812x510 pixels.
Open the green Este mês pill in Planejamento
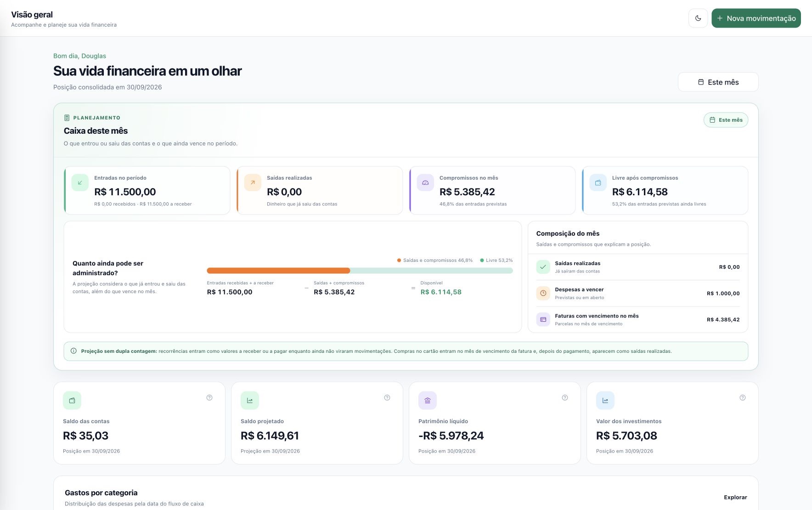(726, 120)
